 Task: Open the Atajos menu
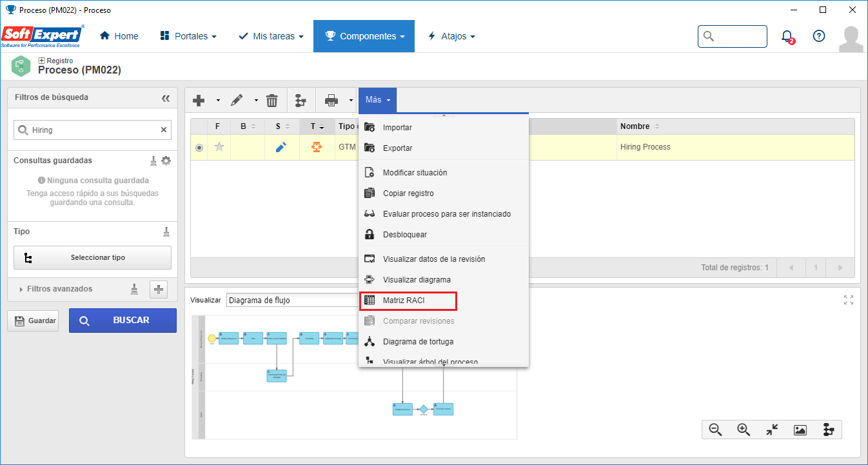(451, 36)
